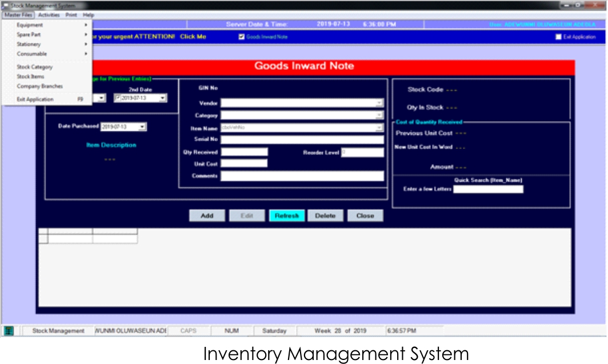Toggle the 2nd Date checkbox
608x364 pixels.
(x=118, y=98)
